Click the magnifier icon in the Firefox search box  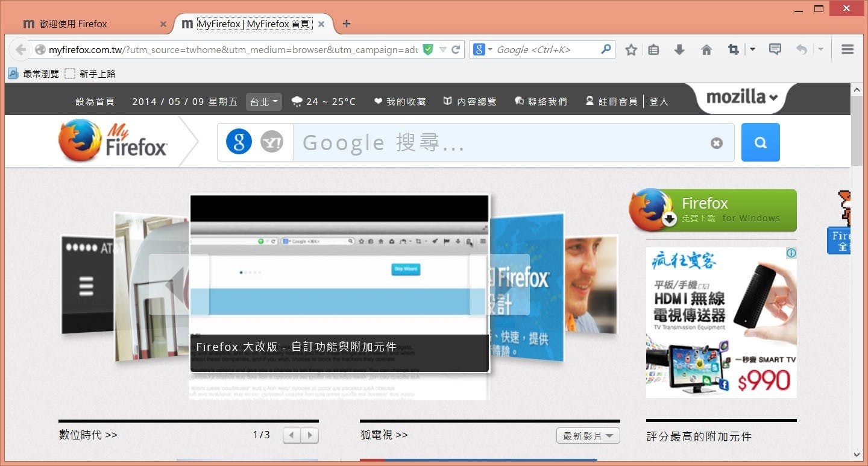[606, 49]
